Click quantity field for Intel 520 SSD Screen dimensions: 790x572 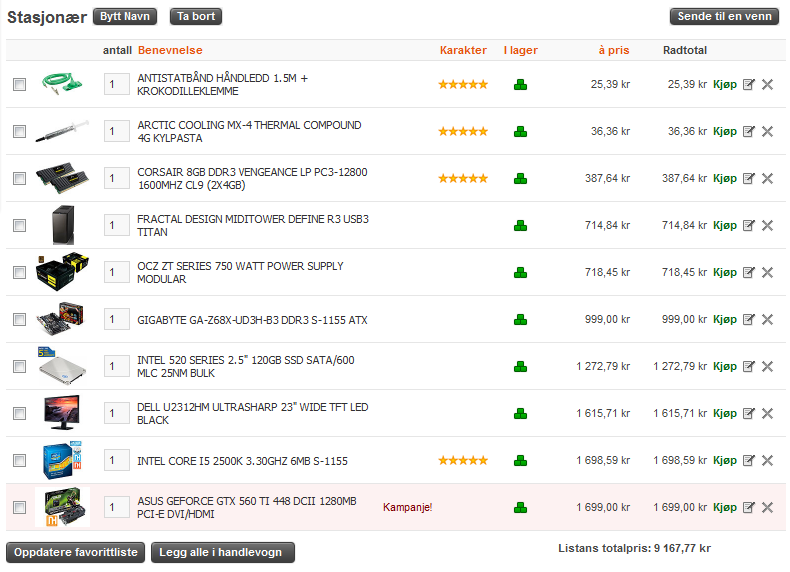[x=117, y=366]
